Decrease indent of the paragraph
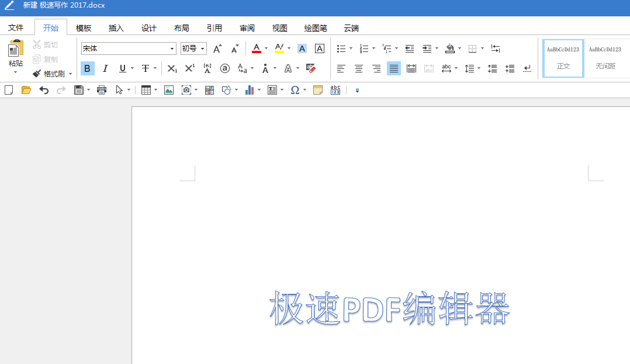 pos(410,48)
